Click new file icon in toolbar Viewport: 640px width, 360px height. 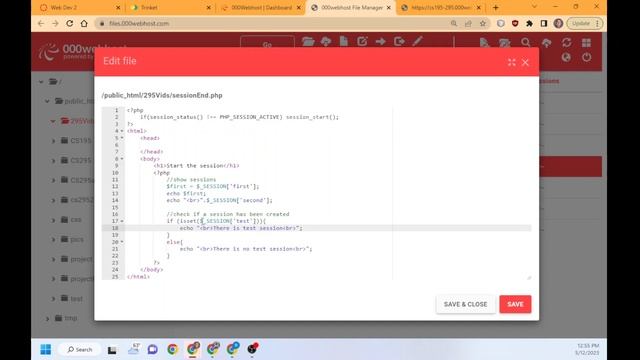(344, 41)
